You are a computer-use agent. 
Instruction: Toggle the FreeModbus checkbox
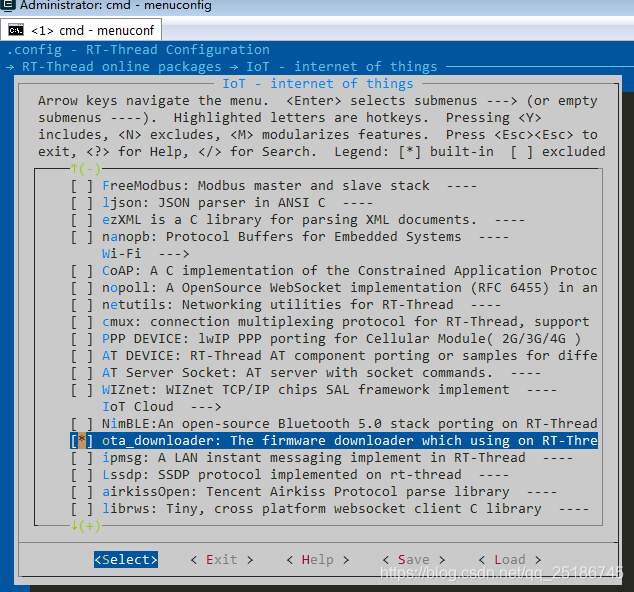click(x=82, y=186)
